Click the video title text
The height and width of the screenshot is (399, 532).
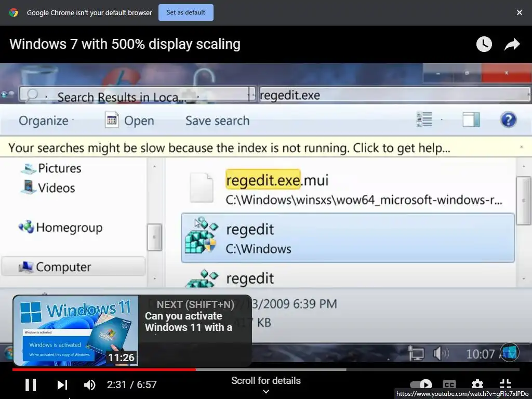click(125, 44)
